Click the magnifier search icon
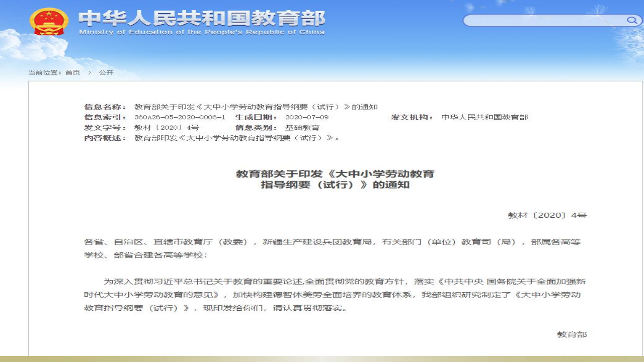This screenshot has height=362, width=644. coord(631,20)
